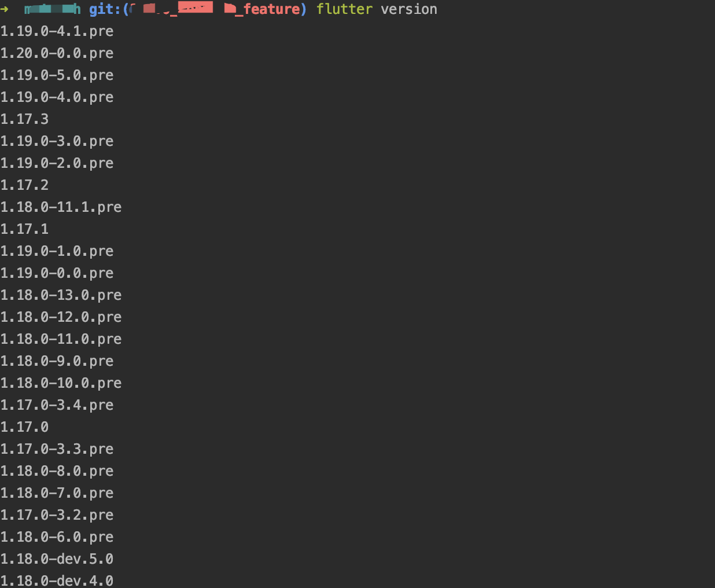715x588 pixels.
Task: Select the 1.18.0-11.1.pre line
Action: [x=61, y=207]
